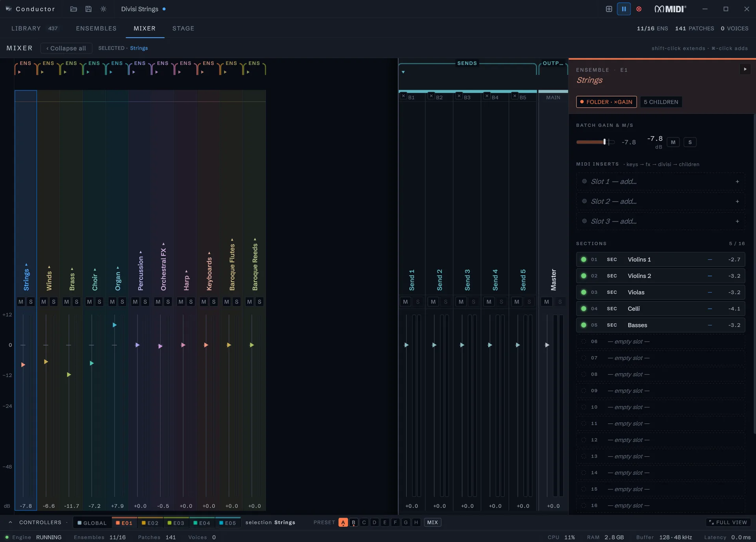Collapse the Sends section triangle
The height and width of the screenshot is (542, 756).
coord(403,72)
